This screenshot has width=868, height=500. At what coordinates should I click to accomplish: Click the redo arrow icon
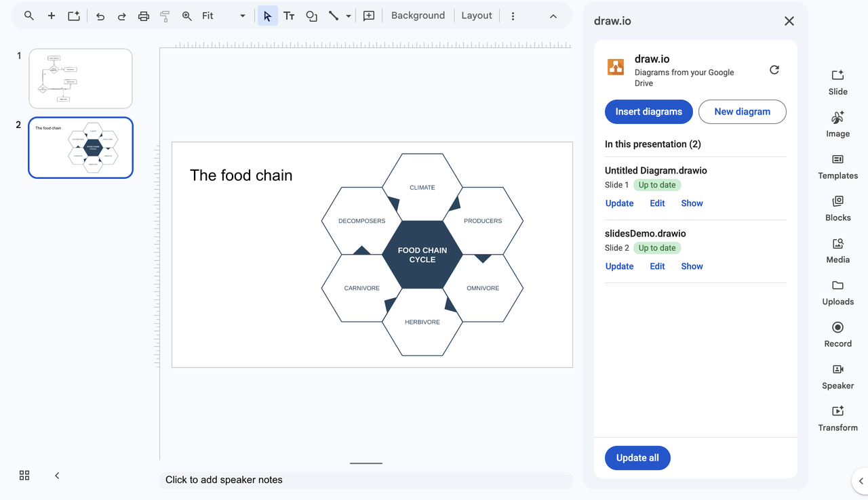pos(122,16)
